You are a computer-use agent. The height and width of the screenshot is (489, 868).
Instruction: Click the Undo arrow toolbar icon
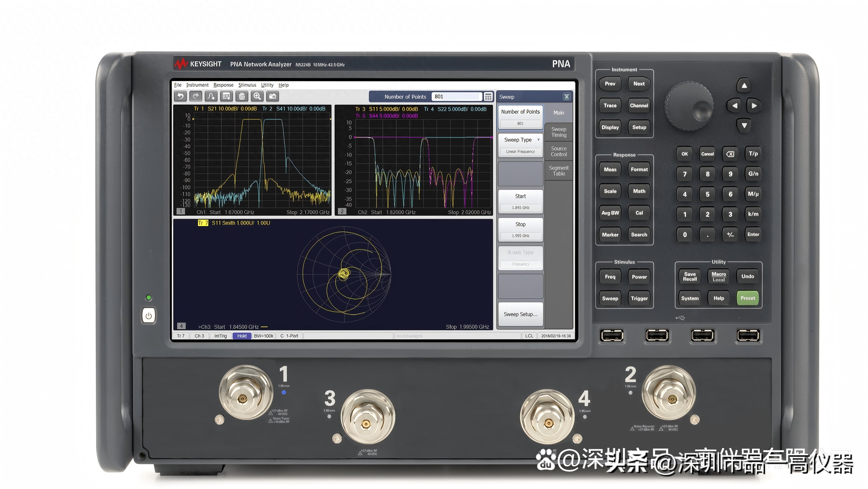(x=180, y=96)
